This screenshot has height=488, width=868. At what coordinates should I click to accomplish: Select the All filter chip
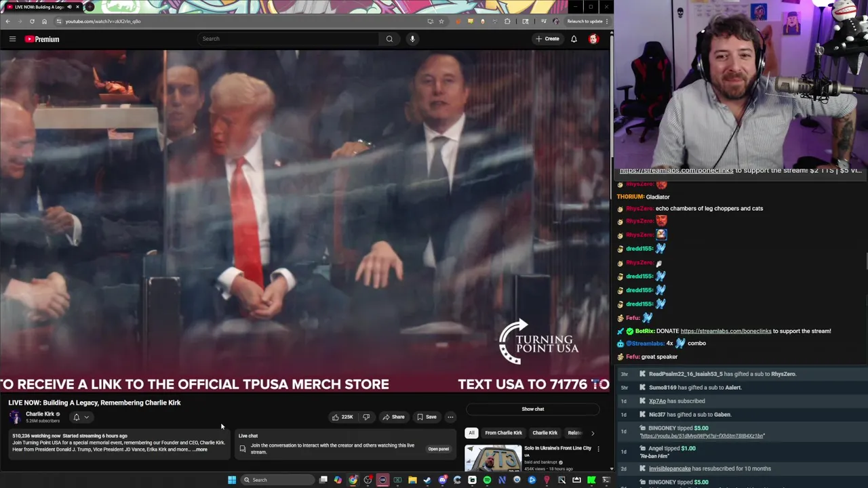click(x=471, y=432)
